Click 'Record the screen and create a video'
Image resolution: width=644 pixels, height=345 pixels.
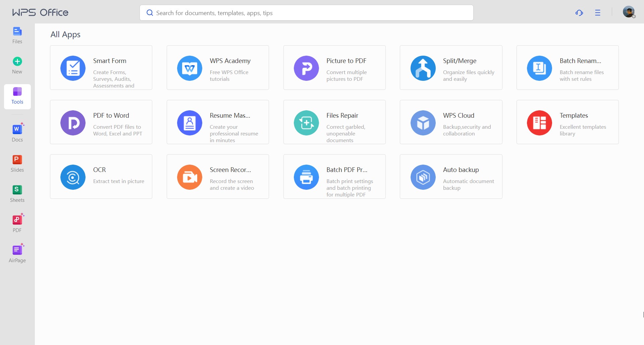tap(232, 184)
